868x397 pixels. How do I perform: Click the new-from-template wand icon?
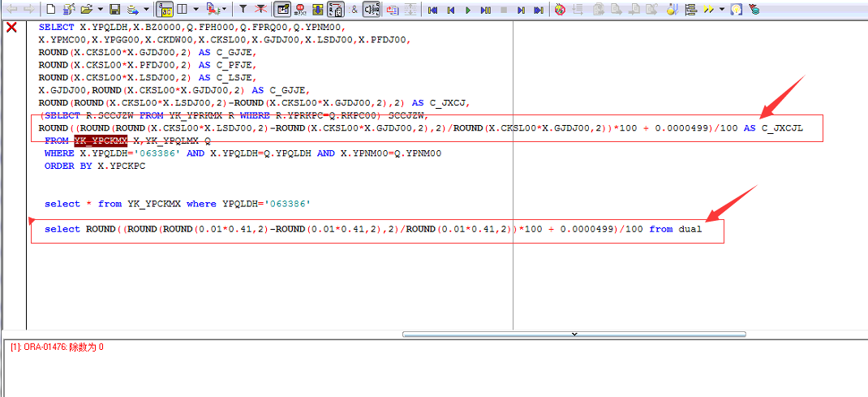69,9
